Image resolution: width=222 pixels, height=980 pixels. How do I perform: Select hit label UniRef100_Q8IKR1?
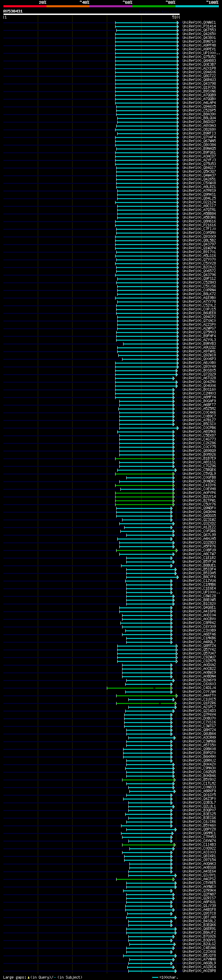pos(199,856)
